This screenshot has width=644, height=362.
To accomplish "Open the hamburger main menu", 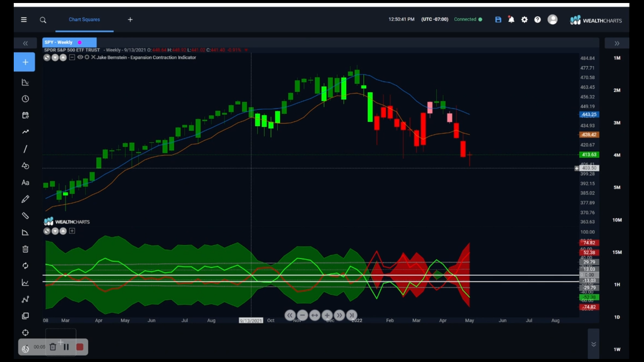I will pyautogui.click(x=24, y=20).
